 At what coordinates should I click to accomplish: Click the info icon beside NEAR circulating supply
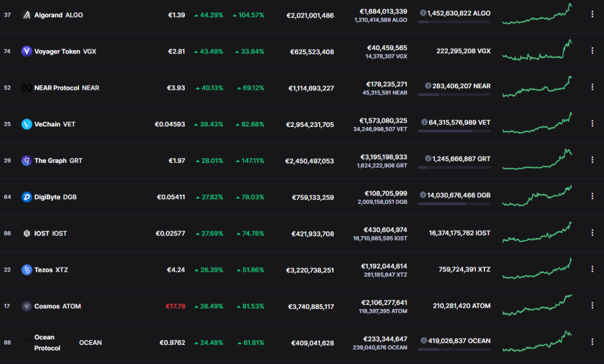428,86
